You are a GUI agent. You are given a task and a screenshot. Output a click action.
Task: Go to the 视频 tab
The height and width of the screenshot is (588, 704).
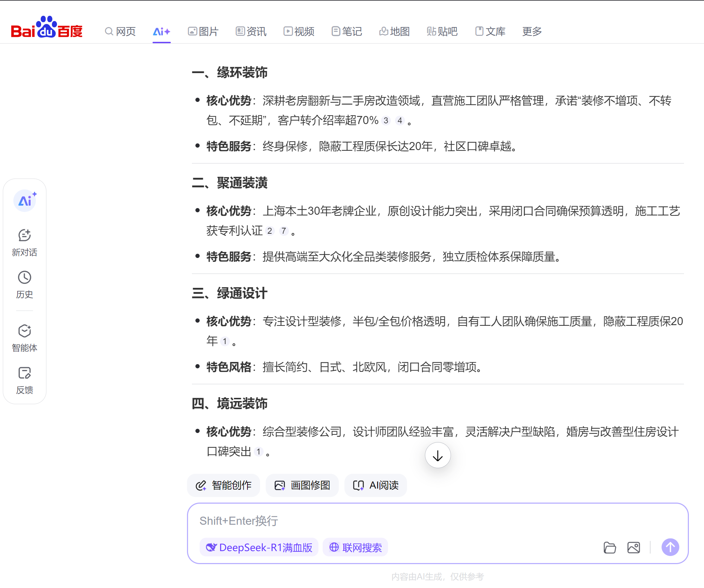299,32
